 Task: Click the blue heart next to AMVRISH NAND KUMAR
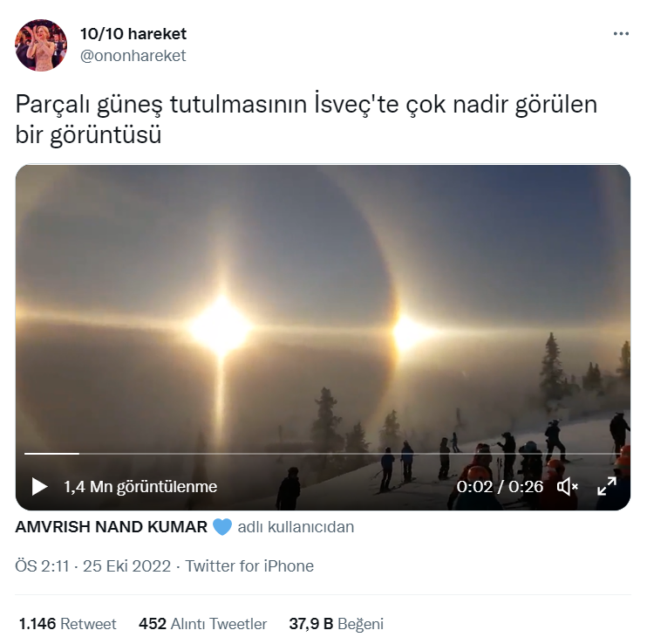(x=222, y=527)
